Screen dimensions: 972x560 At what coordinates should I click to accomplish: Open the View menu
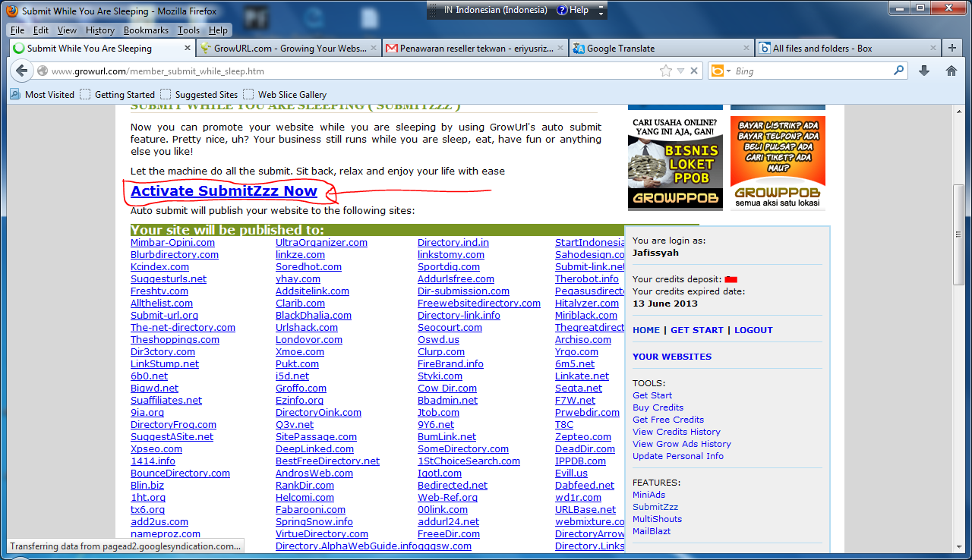[x=68, y=30]
